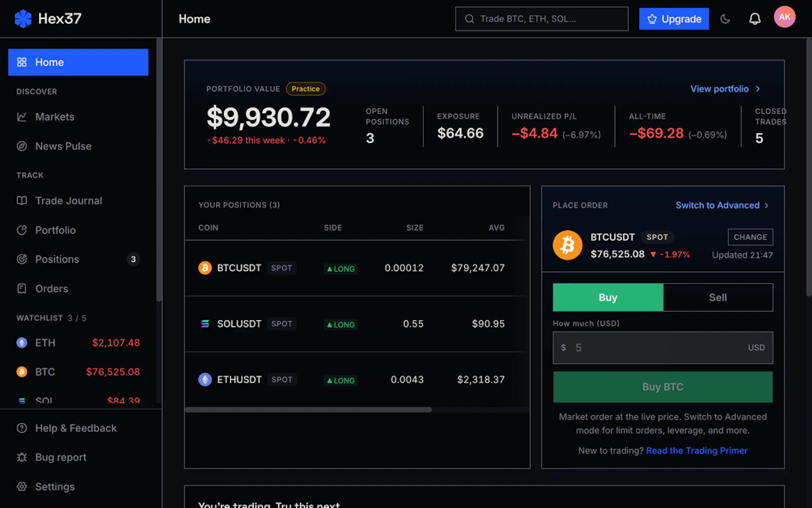Click the Hex37 logo icon
The width and height of the screenshot is (812, 508).
tap(23, 19)
